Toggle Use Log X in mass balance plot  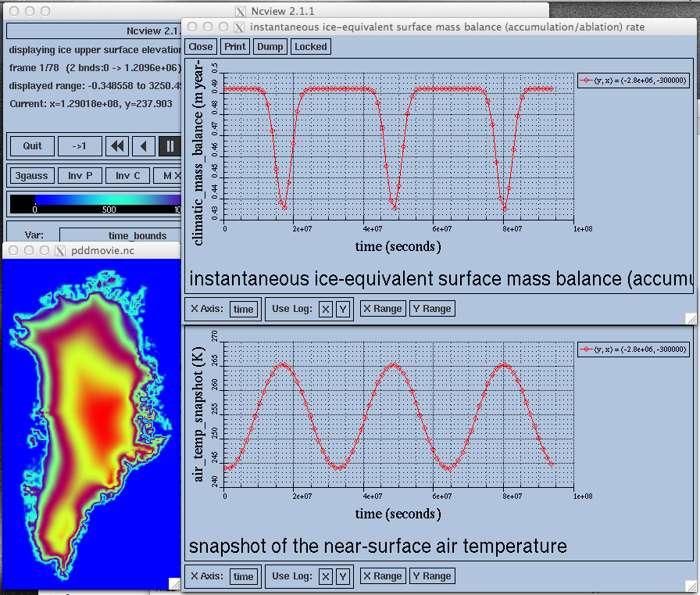coord(326,309)
